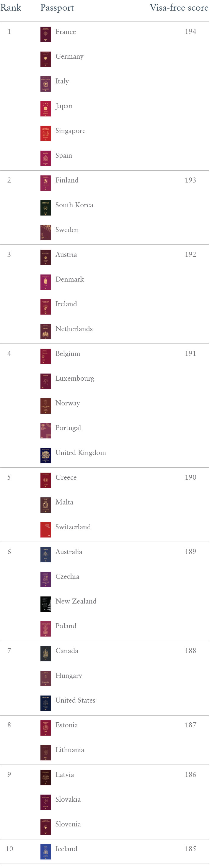This screenshot has width=212, height=868.
Task: Click the Netherlands country name
Action: tap(74, 329)
